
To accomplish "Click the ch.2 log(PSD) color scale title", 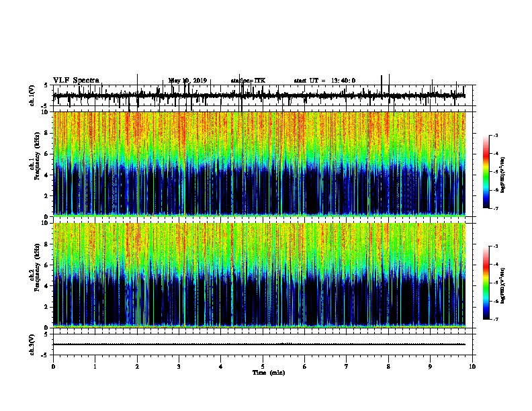I will (x=503, y=285).
